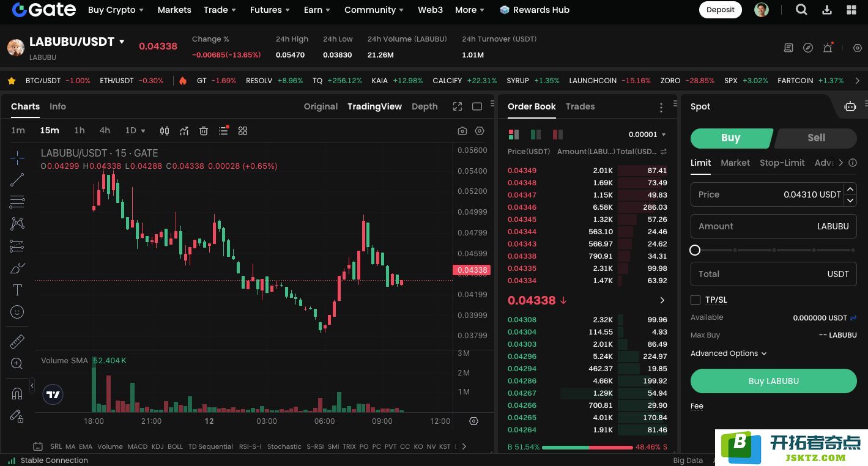Toggle lock all drawing tools
This screenshot has height=466, width=868.
pyautogui.click(x=17, y=416)
